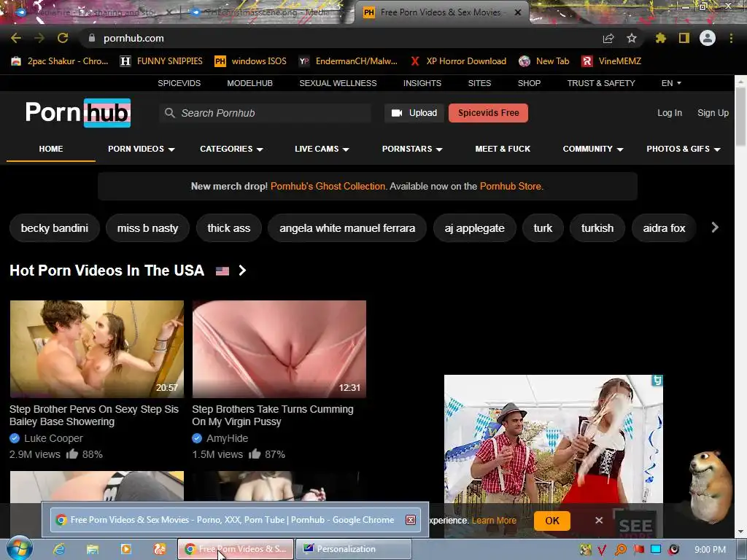Click the hamster desktop pet
This screenshot has width=747, height=560.
tap(709, 486)
